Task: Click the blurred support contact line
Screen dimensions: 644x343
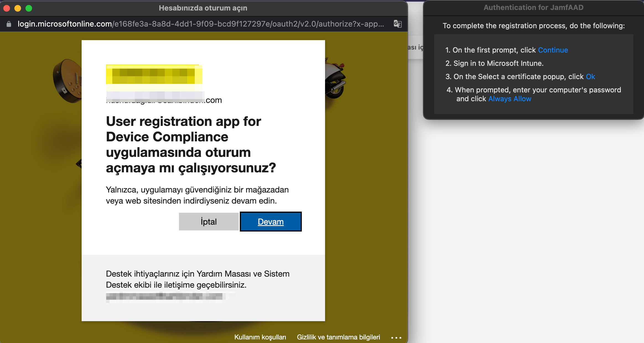Action: pyautogui.click(x=166, y=297)
